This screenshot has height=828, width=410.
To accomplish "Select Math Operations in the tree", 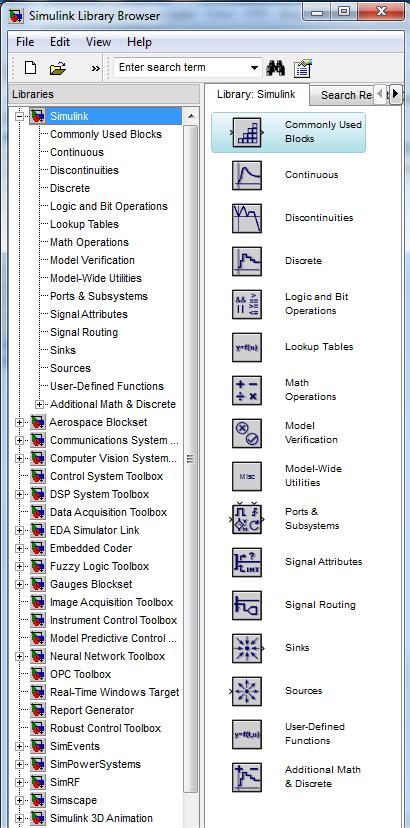I will point(89,242).
